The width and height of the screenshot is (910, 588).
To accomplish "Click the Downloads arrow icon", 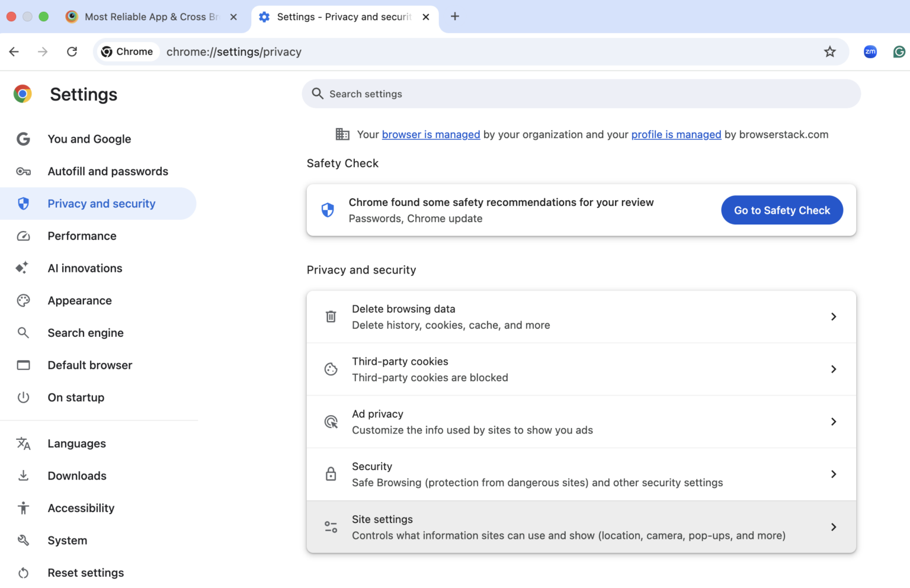I will point(24,475).
